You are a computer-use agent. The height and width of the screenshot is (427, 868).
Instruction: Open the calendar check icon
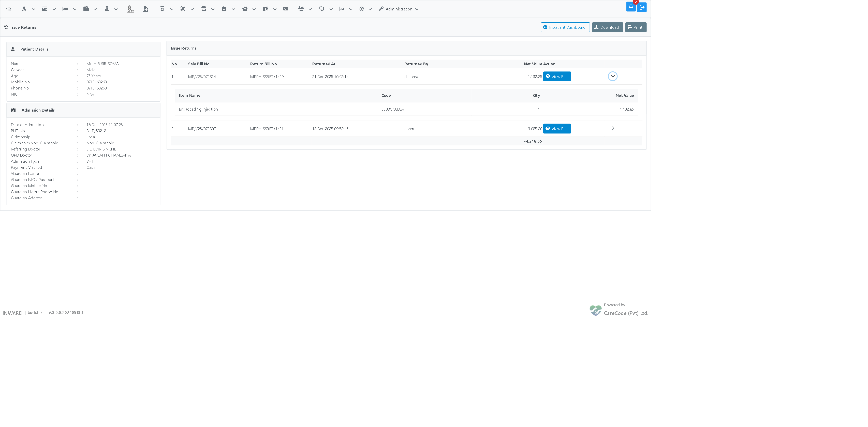[x=224, y=9]
